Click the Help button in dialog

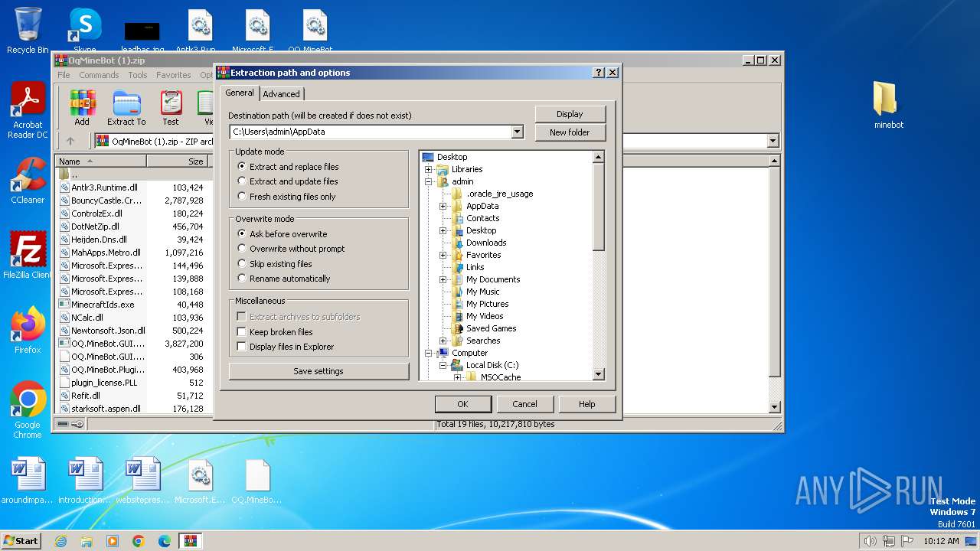586,404
